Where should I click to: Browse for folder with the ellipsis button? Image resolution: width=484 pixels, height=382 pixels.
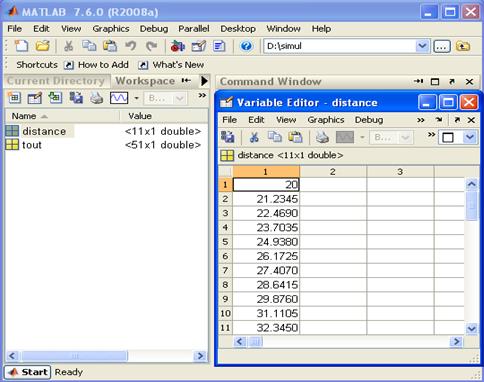442,46
